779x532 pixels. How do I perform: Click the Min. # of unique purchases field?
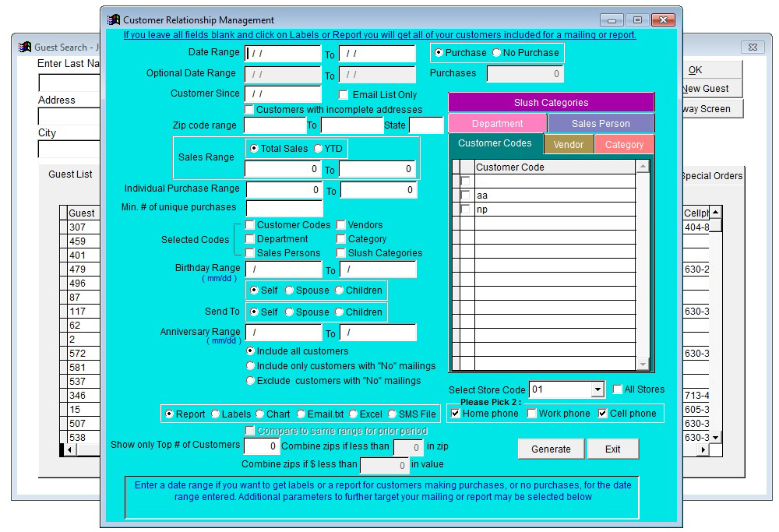pos(284,209)
